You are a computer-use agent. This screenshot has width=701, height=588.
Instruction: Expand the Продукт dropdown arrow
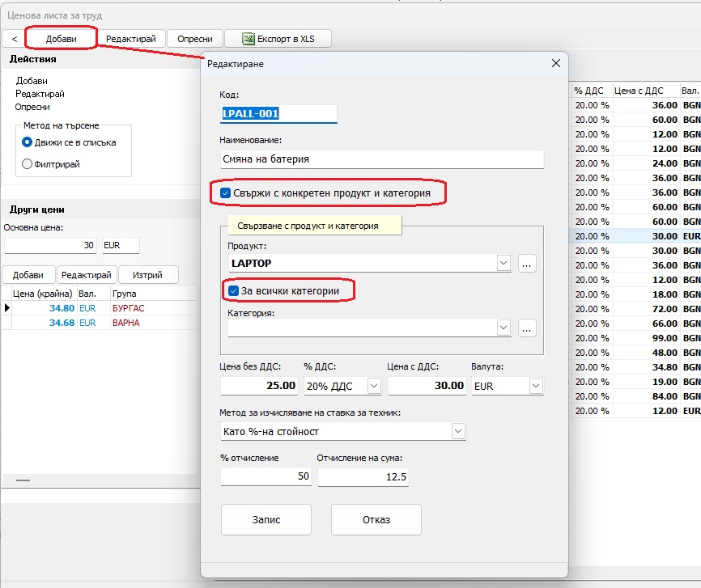pyautogui.click(x=503, y=263)
